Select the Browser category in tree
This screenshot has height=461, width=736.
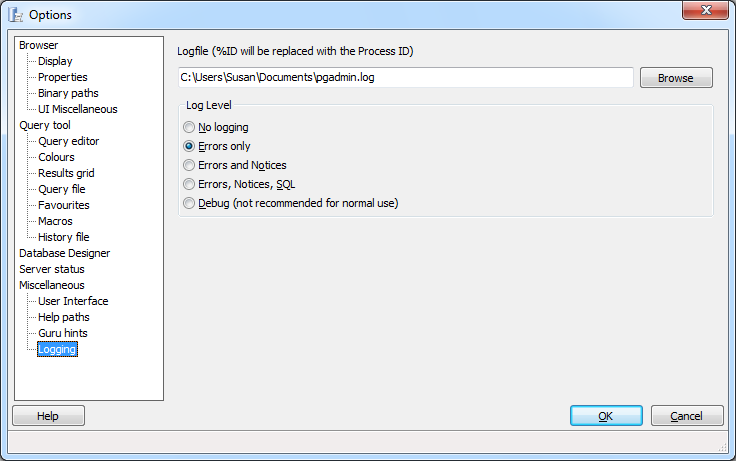[39, 45]
